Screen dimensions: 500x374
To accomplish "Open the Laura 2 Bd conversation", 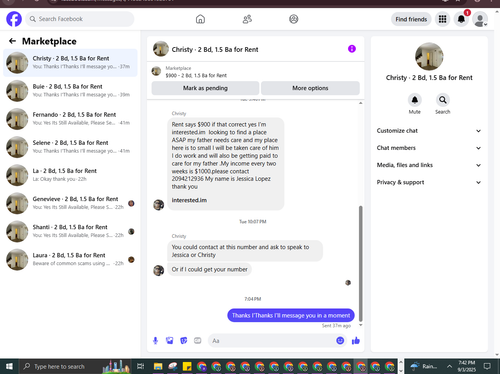I will click(x=70, y=259).
